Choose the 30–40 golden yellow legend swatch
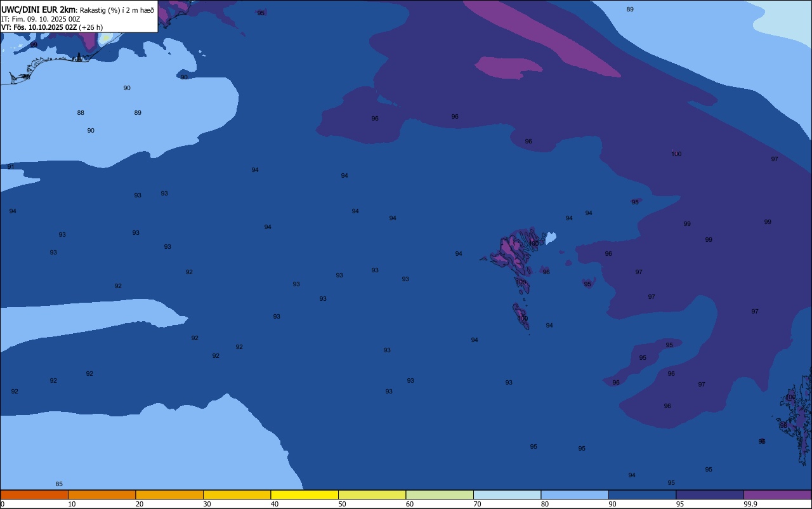Image resolution: width=812 pixels, height=509 pixels. (x=237, y=494)
